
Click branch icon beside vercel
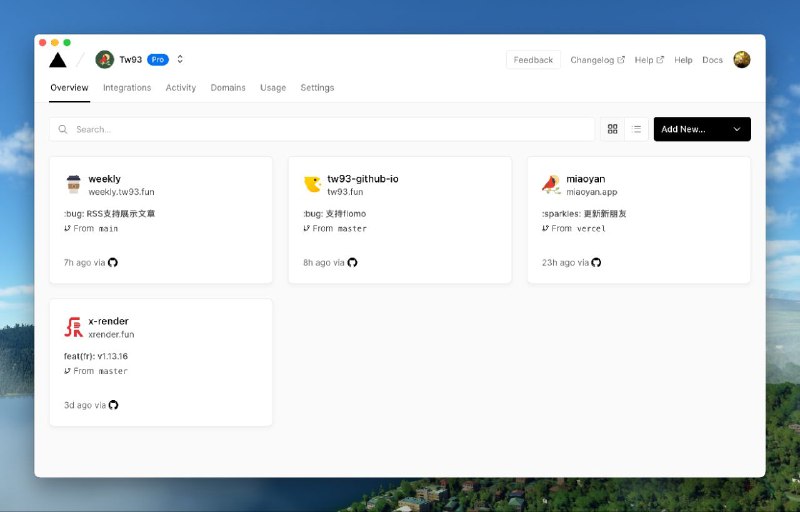coord(545,228)
